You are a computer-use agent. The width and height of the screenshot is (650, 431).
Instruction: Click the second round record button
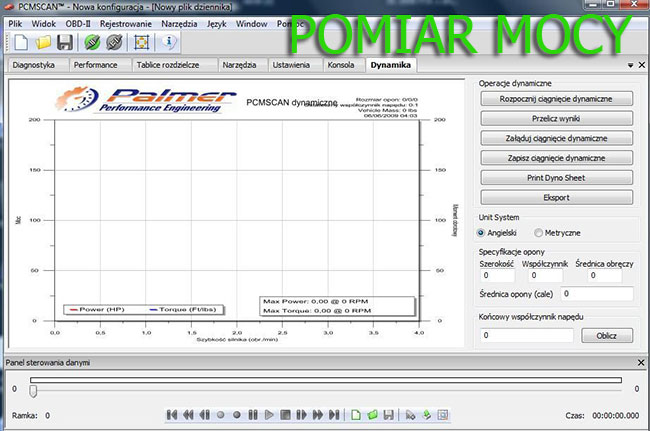(237, 415)
